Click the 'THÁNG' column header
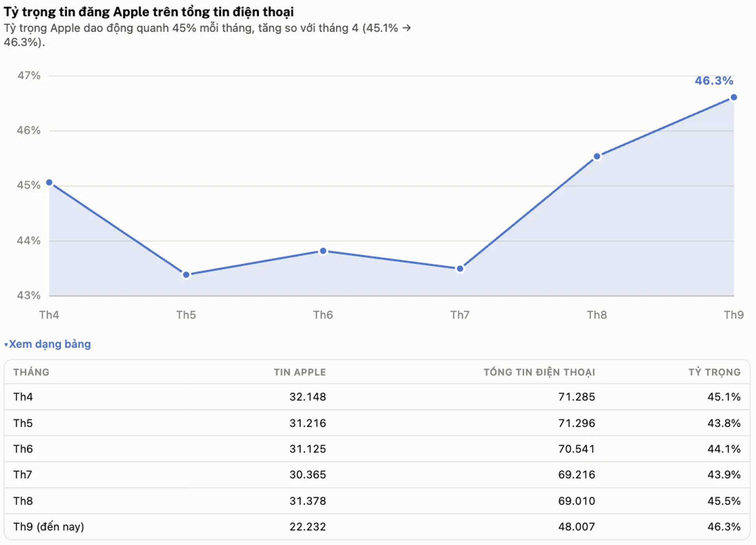The image size is (756, 545). (31, 372)
